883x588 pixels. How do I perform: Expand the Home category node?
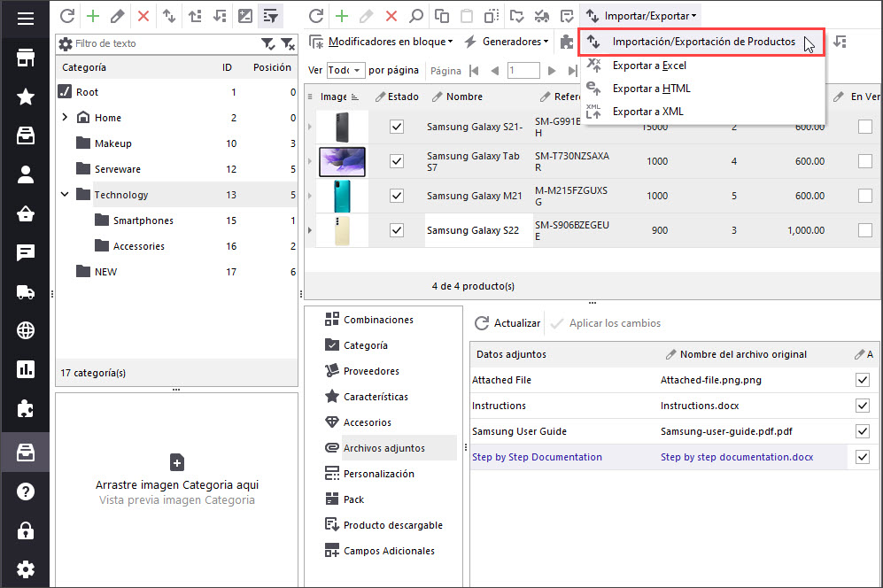(65, 117)
